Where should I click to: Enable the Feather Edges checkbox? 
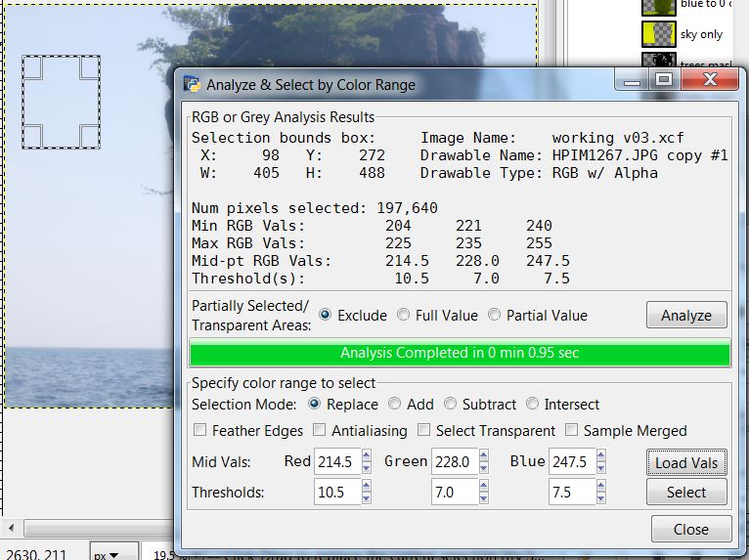pyautogui.click(x=200, y=430)
